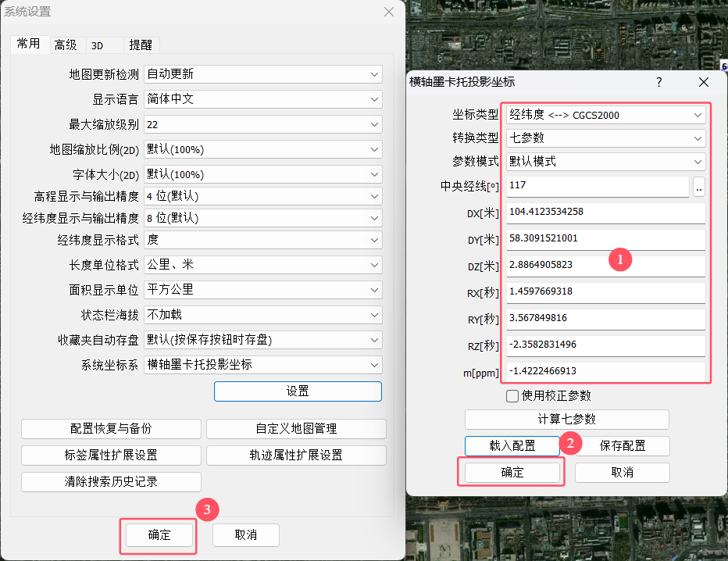
Task: Open the 转换类型 dropdown
Action: coord(605,138)
